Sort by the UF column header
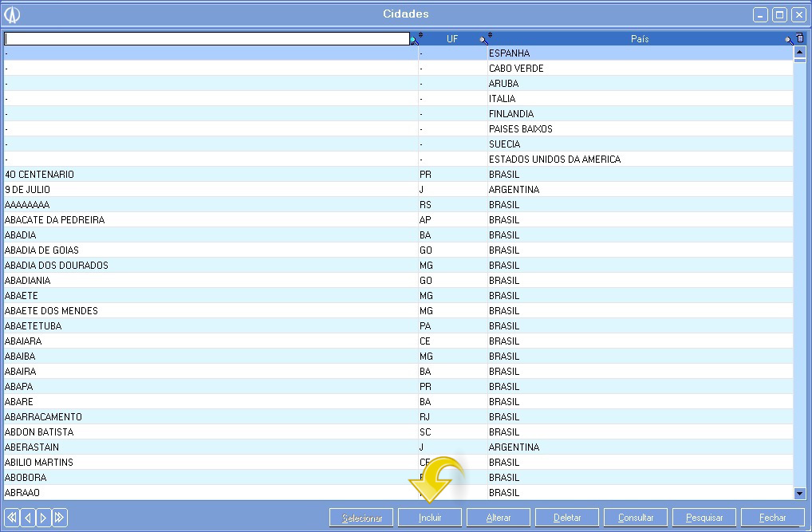The height and width of the screenshot is (532, 812). 451,39
